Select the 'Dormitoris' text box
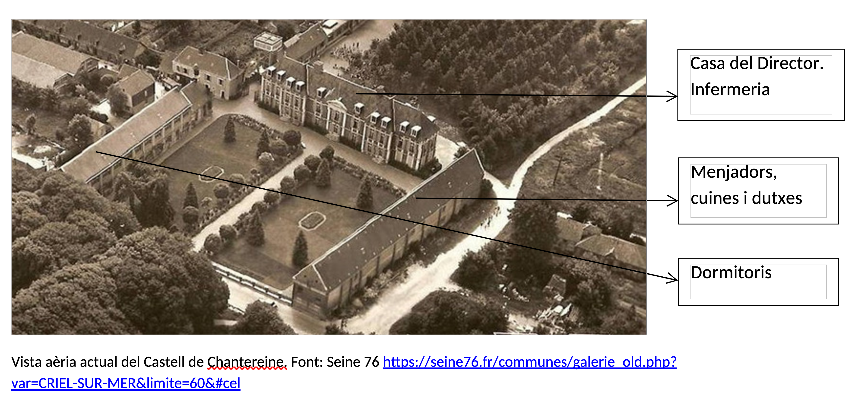The width and height of the screenshot is (868, 405). 758,282
